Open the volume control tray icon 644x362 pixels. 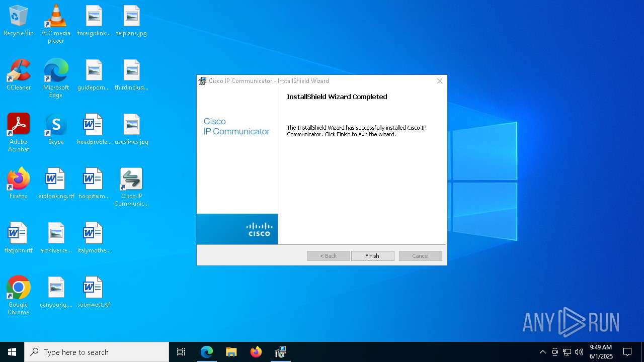tap(579, 352)
